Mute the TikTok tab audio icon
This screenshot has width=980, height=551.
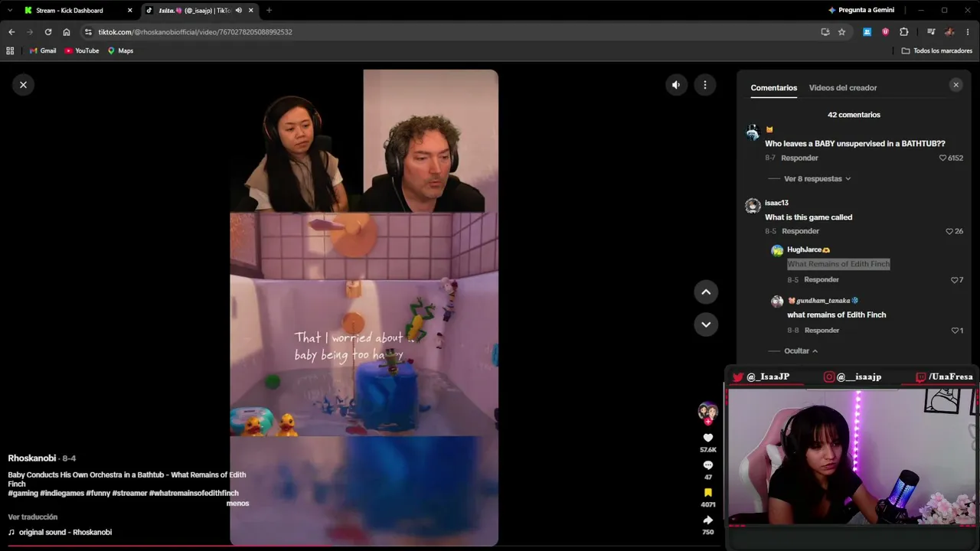tap(238, 11)
